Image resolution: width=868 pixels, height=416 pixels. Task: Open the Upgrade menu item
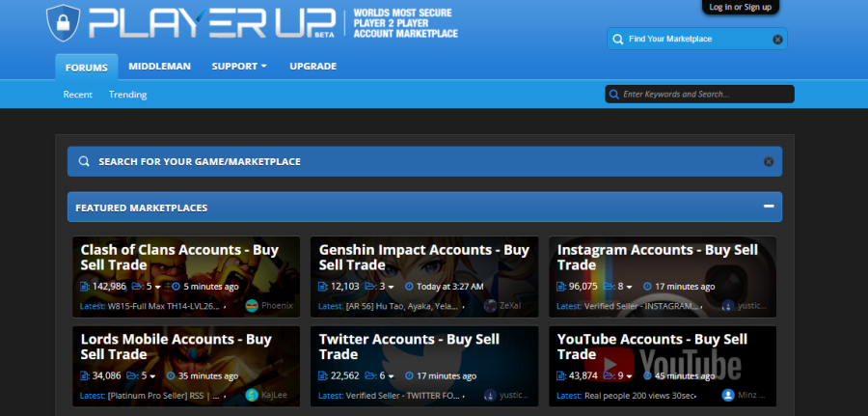[x=312, y=67]
